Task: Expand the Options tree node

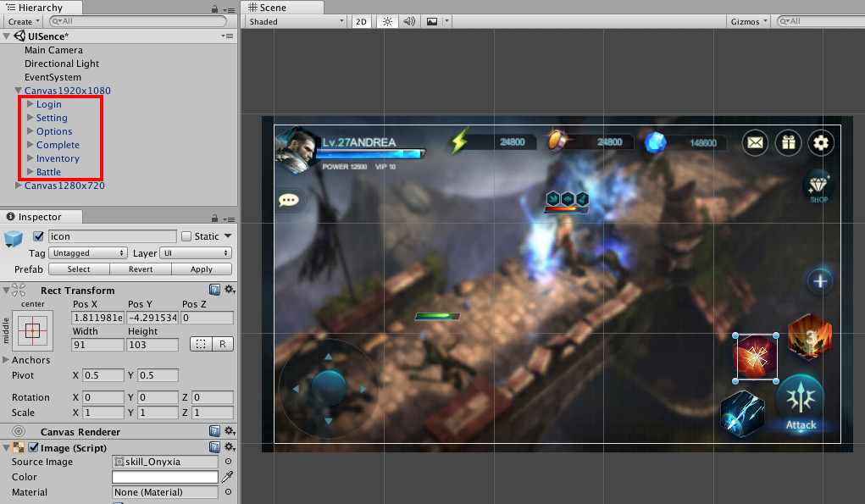Action: [30, 130]
